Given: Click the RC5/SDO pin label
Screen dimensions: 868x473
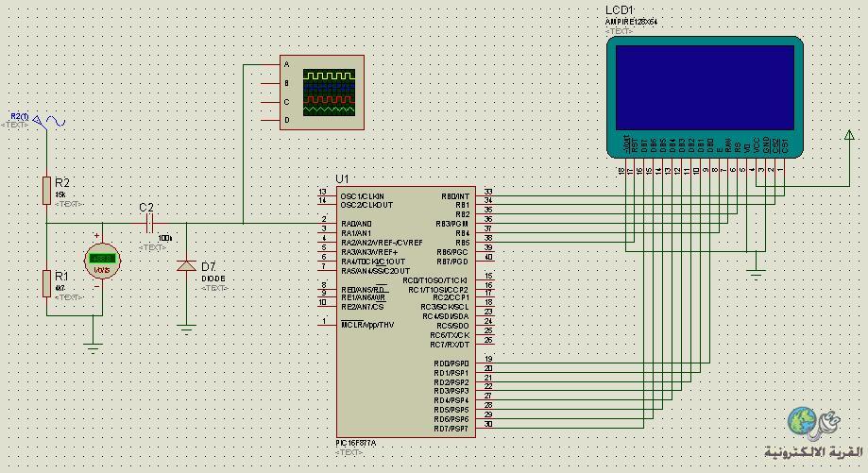Looking at the screenshot, I should [x=452, y=326].
